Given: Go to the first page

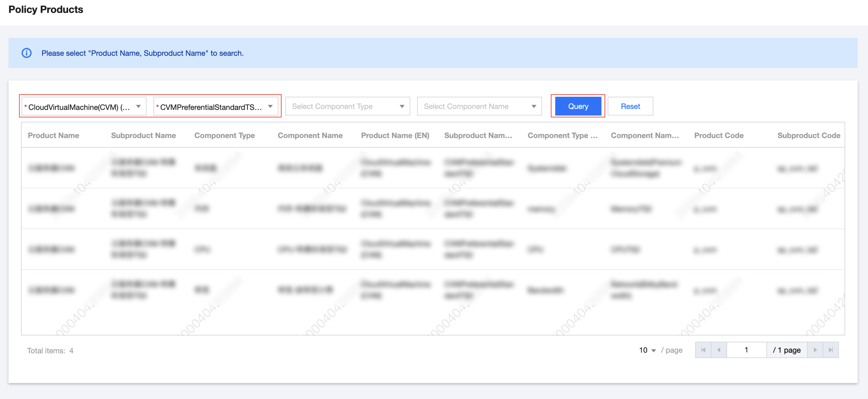Looking at the screenshot, I should point(703,350).
